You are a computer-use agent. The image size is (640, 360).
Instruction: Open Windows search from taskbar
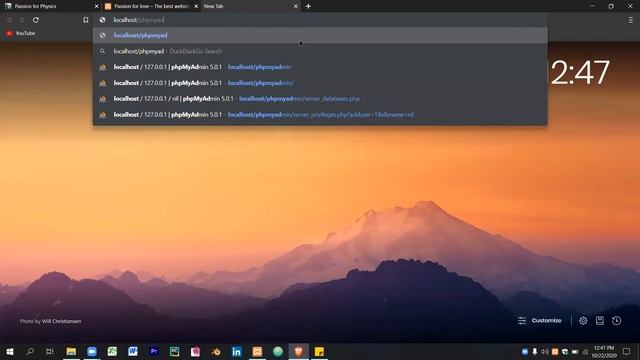click(30, 351)
